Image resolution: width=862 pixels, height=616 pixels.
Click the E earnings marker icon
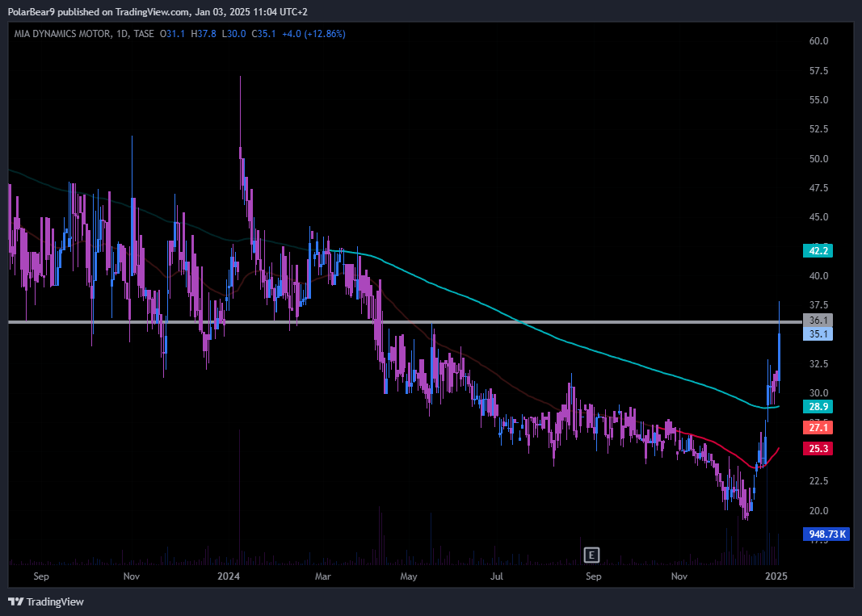592,555
